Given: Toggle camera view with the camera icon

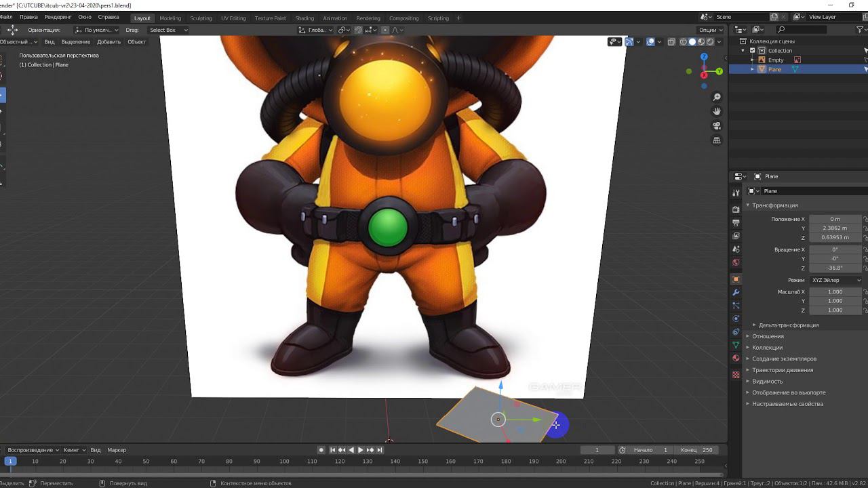Looking at the screenshot, I should coord(717,126).
